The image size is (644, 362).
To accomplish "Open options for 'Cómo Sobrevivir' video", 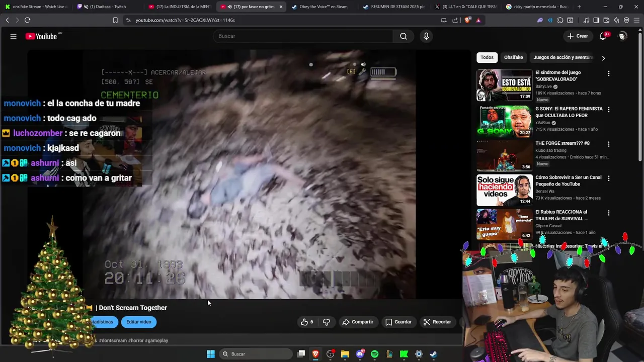I will click(x=608, y=178).
